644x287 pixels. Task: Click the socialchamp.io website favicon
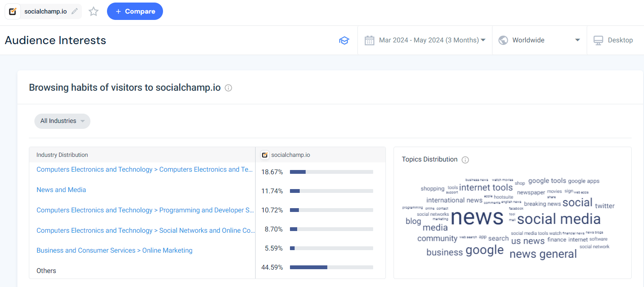click(12, 11)
